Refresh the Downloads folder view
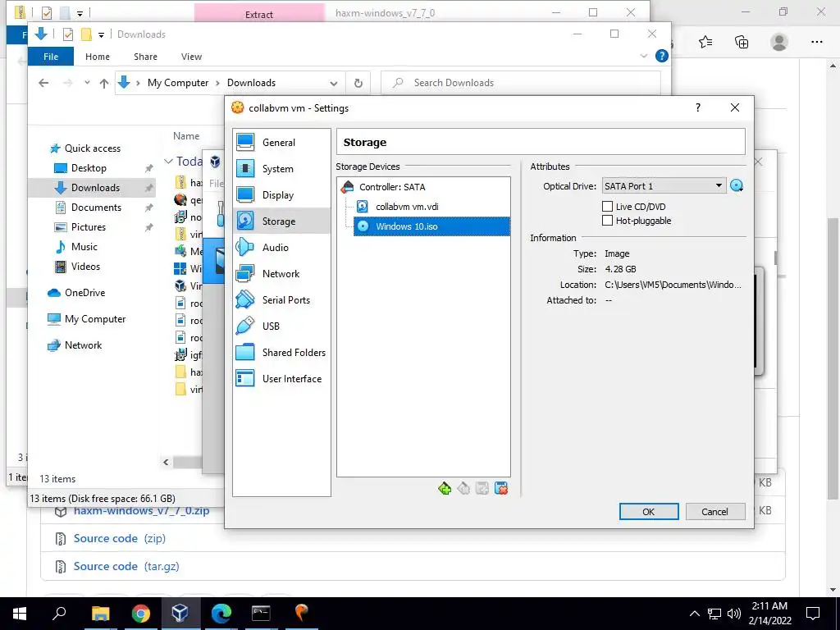This screenshot has width=840, height=630. pos(358,83)
